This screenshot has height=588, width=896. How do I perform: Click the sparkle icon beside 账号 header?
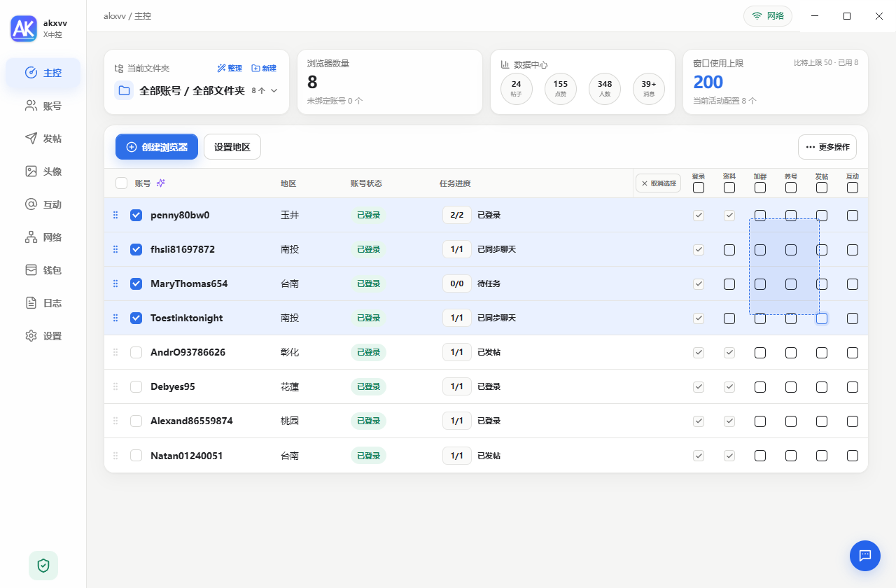tap(161, 183)
